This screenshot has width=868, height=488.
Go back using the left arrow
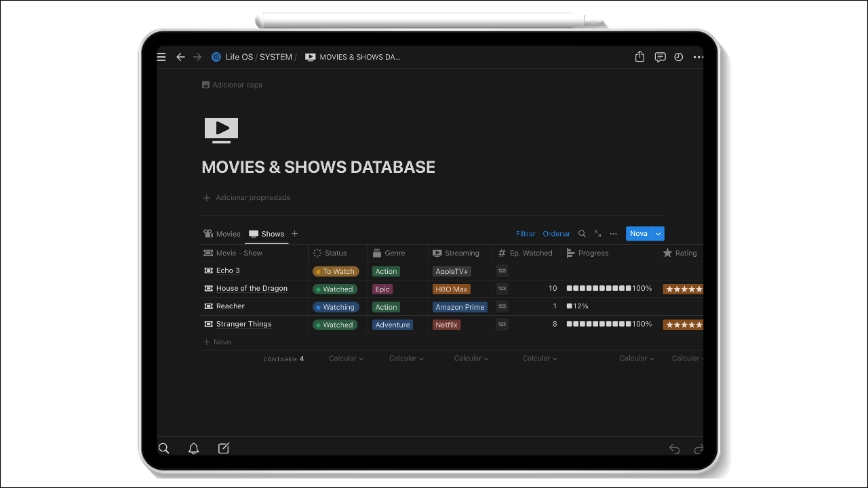(x=180, y=57)
